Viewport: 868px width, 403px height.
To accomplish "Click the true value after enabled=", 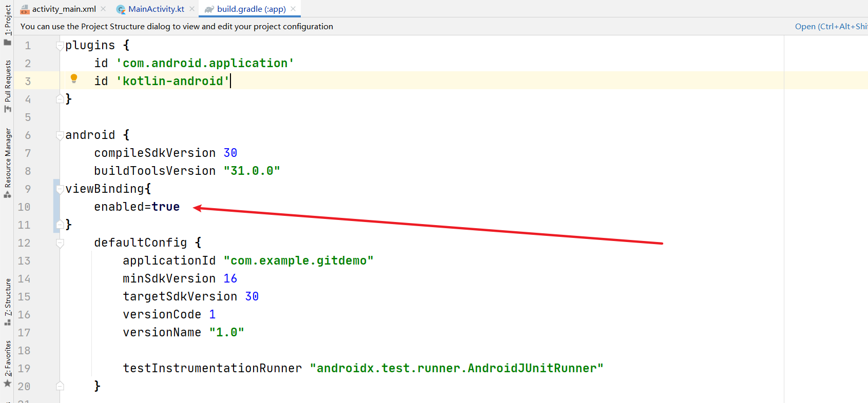I will coord(165,207).
